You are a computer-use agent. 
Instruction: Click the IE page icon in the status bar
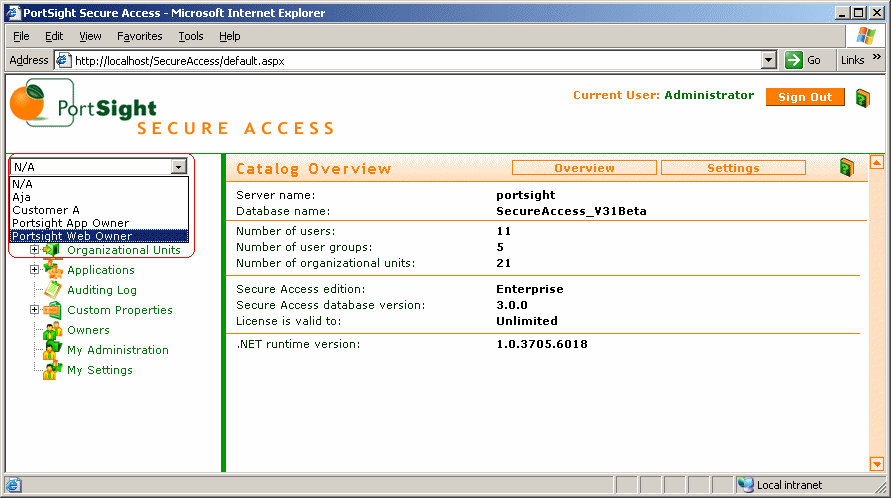click(x=14, y=485)
